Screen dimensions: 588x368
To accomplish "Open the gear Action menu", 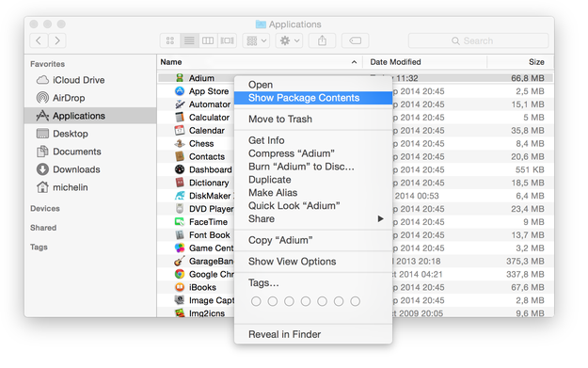I will click(x=290, y=40).
